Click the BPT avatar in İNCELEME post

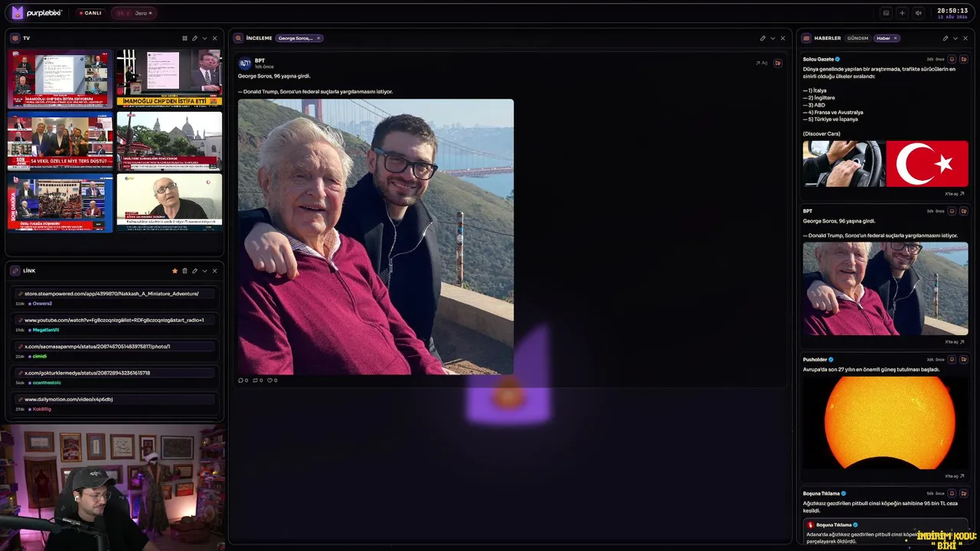245,64
